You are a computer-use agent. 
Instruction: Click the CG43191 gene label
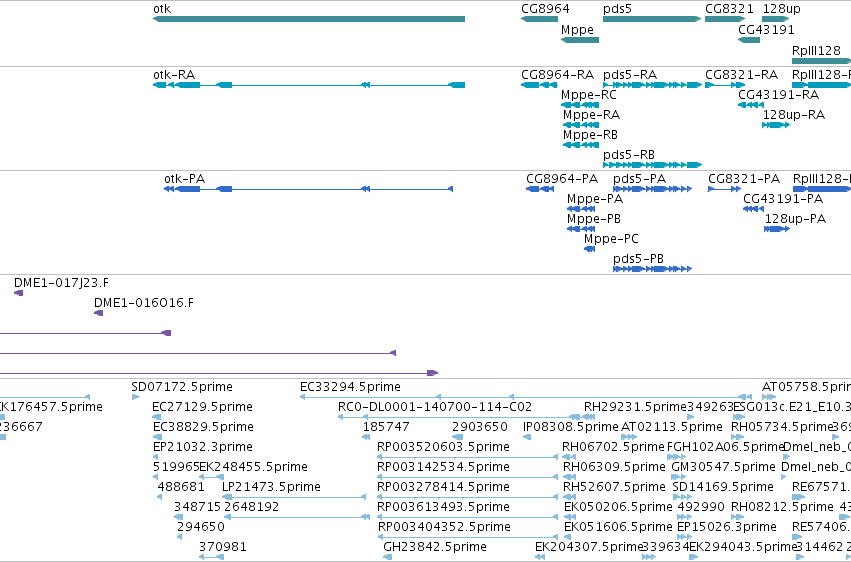[x=766, y=30]
